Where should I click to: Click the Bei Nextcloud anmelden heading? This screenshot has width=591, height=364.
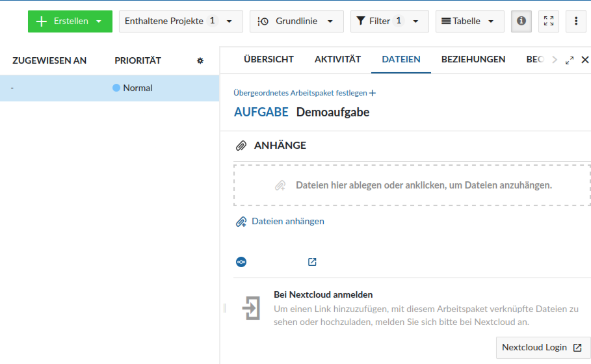point(323,294)
